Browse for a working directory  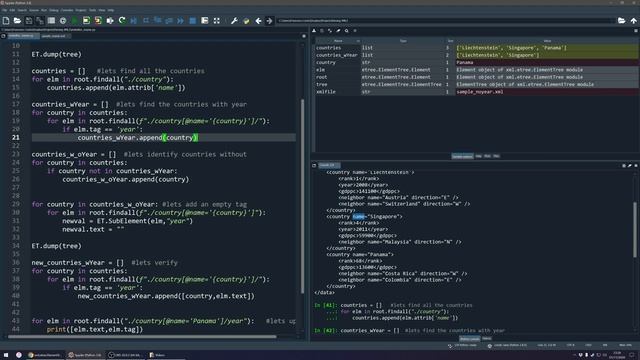point(621,20)
